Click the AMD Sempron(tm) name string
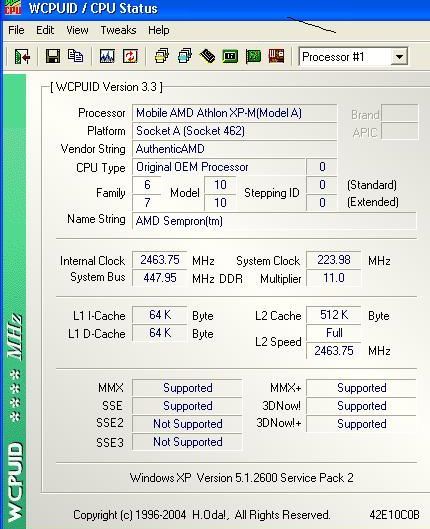This screenshot has width=430, height=529. coord(274,221)
